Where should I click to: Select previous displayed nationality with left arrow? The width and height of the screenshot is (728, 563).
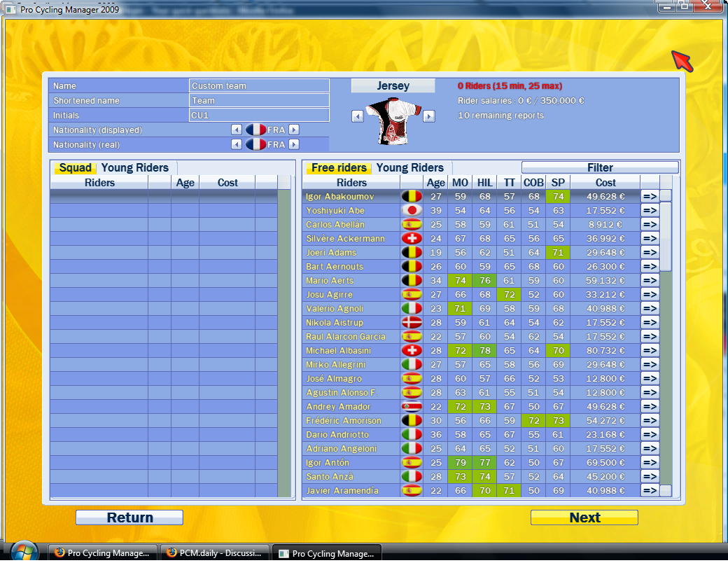[x=237, y=130]
